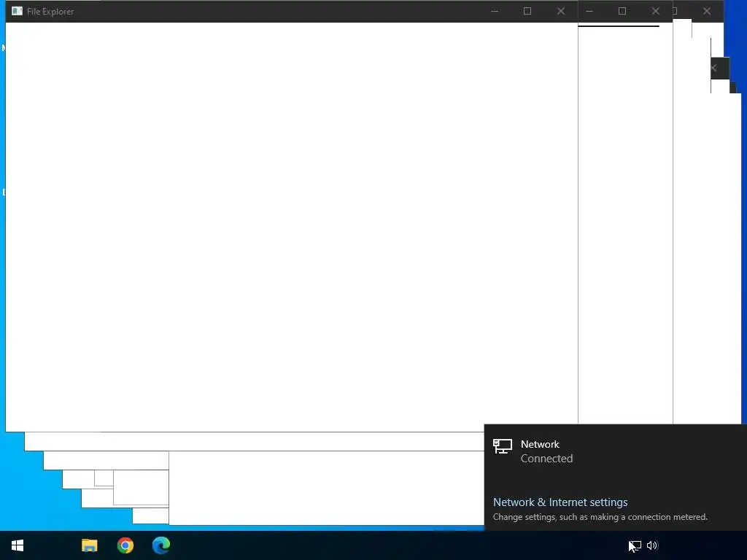Open the Windows Start menu
This screenshot has width=747, height=560.
click(18, 545)
